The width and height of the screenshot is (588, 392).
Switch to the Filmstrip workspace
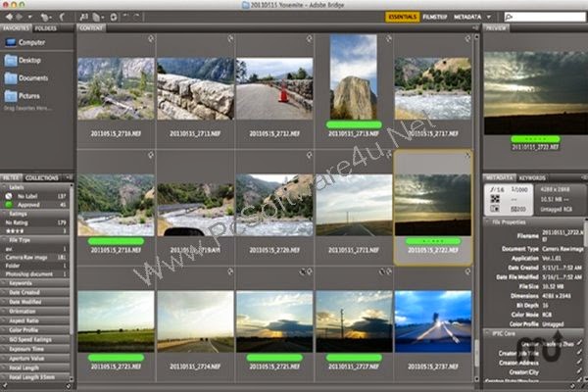tap(434, 17)
